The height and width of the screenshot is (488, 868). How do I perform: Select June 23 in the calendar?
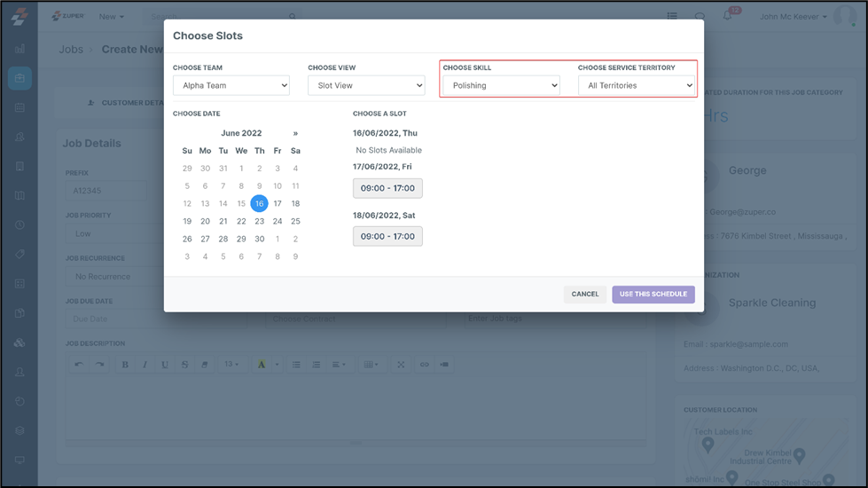(259, 221)
